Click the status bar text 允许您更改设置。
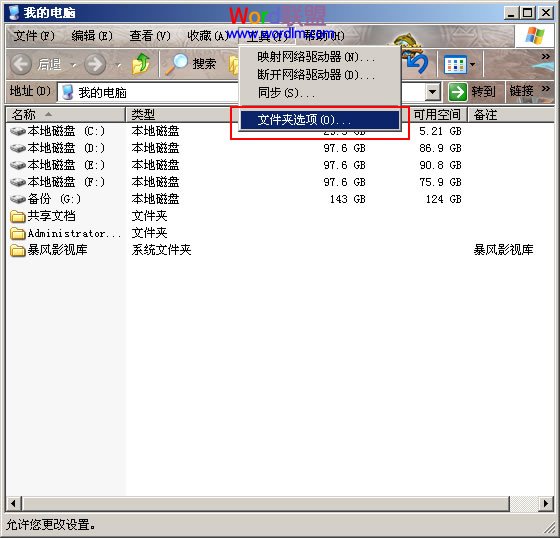 51,525
